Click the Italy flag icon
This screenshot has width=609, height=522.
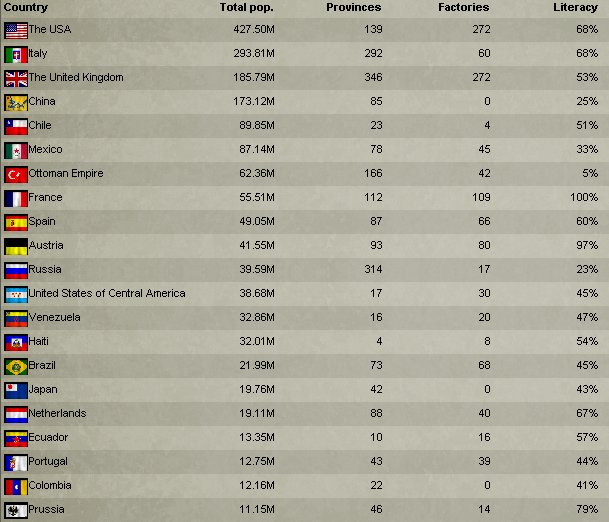tap(15, 54)
